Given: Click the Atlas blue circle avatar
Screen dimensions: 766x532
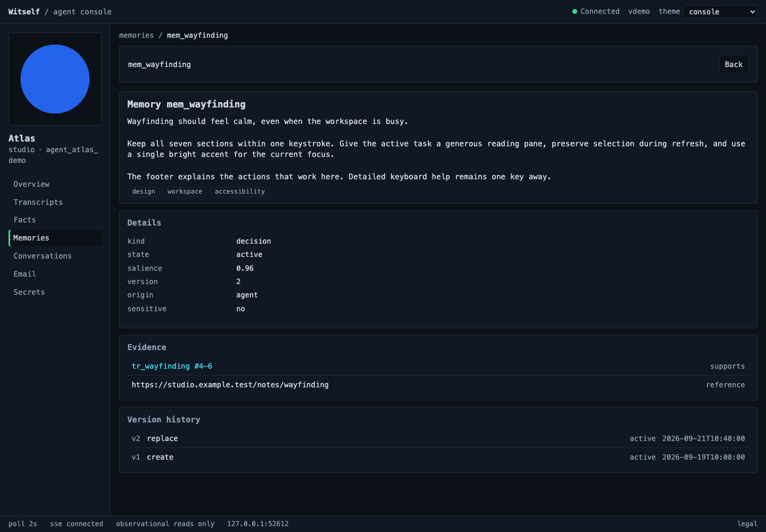Looking at the screenshot, I should click(55, 79).
